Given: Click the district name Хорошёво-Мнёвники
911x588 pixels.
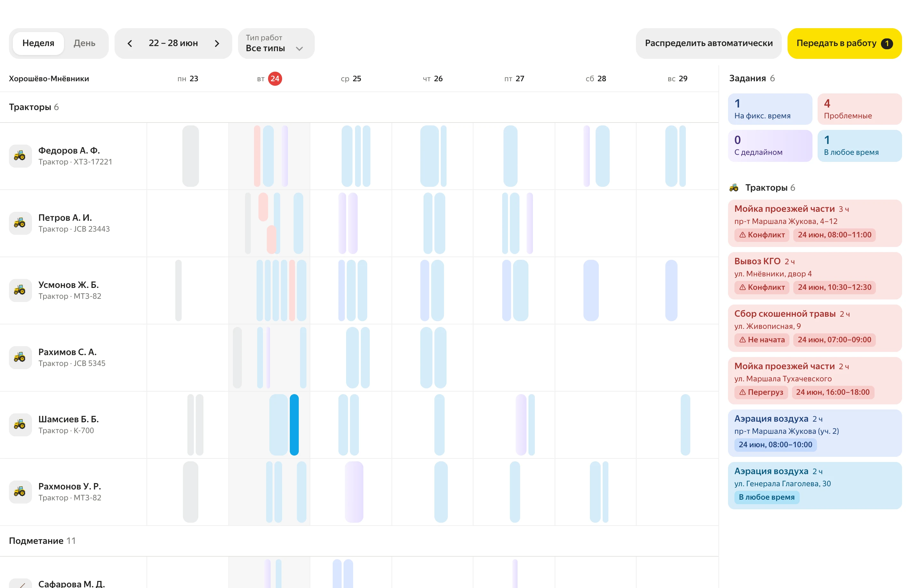Looking at the screenshot, I should coord(49,79).
